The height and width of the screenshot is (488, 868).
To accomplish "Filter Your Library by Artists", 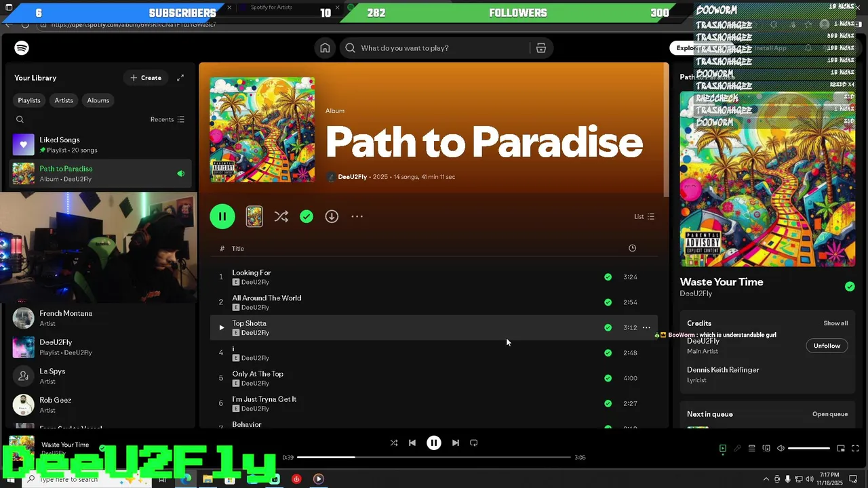I will point(64,100).
